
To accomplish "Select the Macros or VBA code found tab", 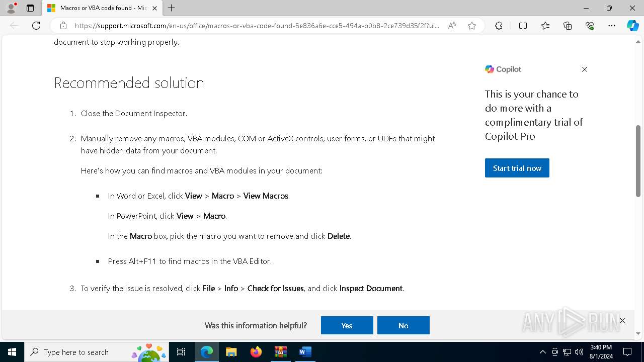I will [x=102, y=8].
